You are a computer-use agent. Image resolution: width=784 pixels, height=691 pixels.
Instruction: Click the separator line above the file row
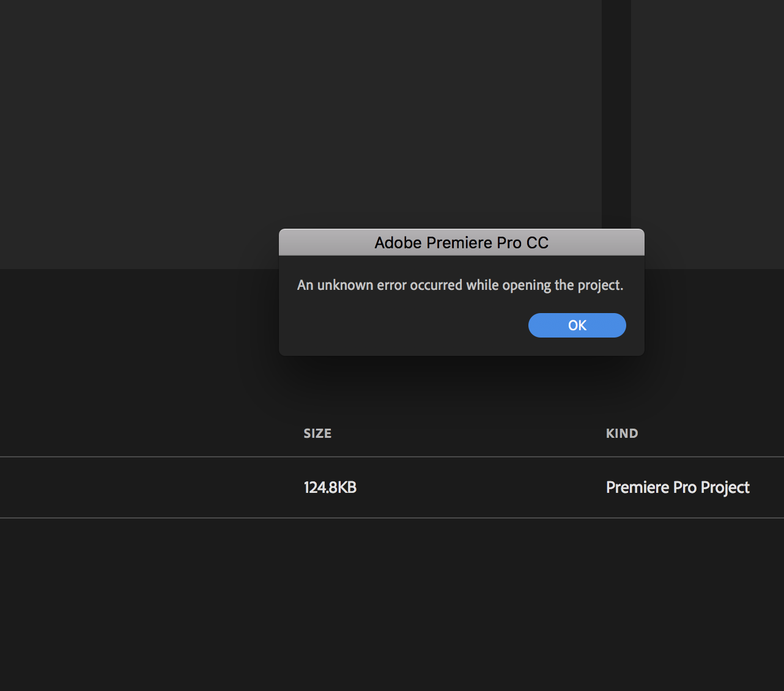pyautogui.click(x=153, y=456)
